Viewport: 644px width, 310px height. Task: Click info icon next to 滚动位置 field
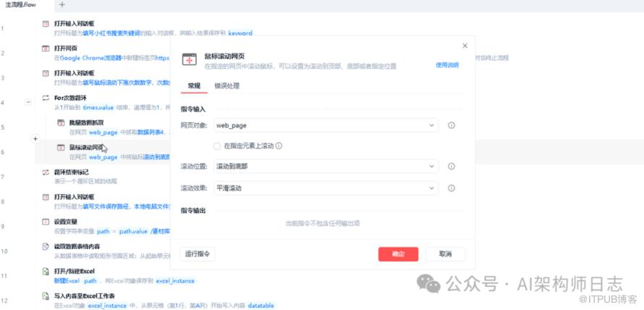pos(451,166)
